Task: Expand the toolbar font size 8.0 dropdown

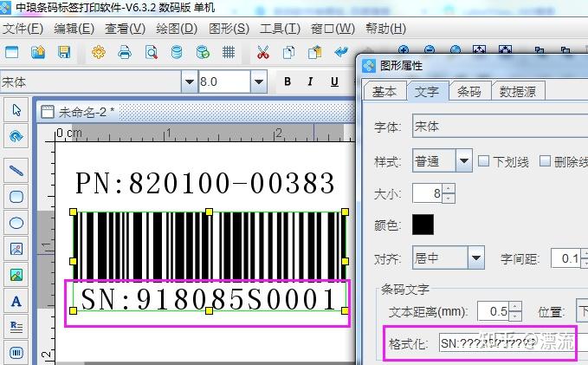Action: [258, 81]
